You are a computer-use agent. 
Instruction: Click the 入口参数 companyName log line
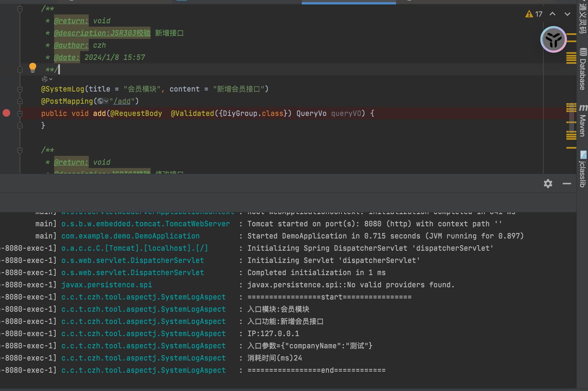310,346
